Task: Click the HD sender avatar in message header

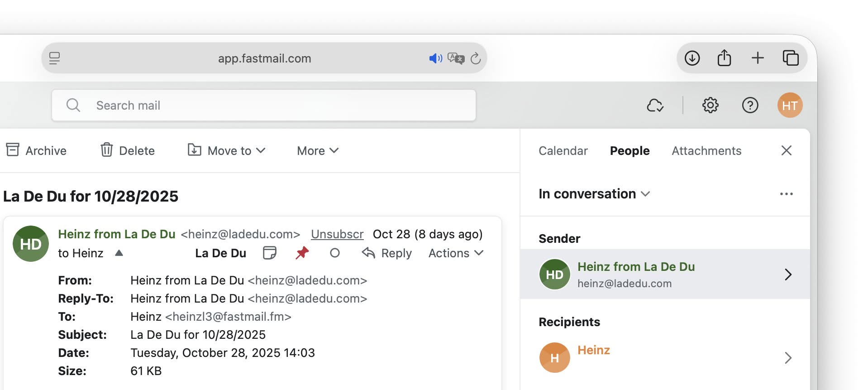Action: tap(31, 244)
